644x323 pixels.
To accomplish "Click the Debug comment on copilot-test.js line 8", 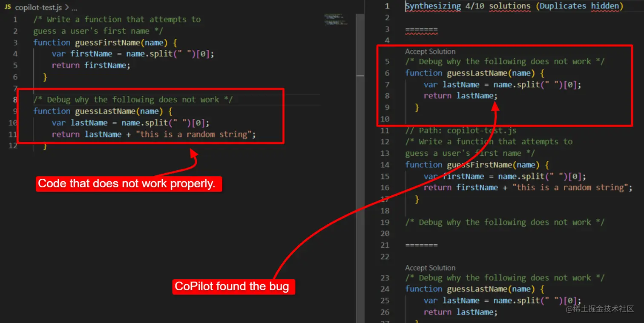I will coord(133,100).
